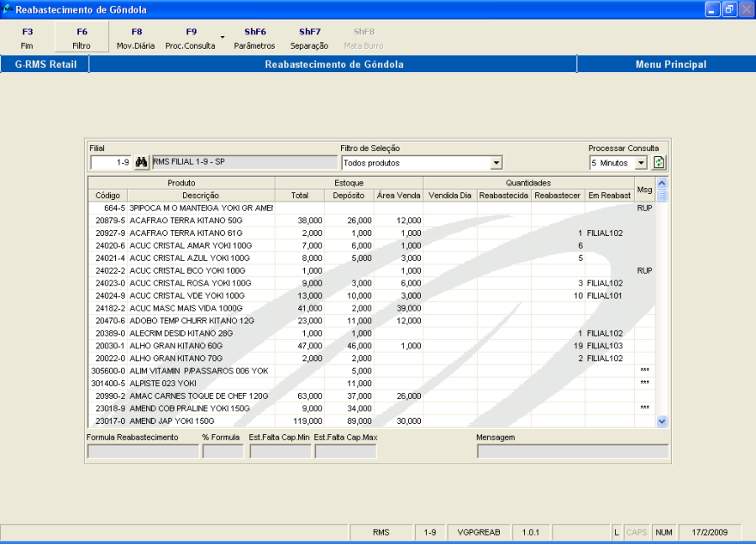Select row ACUC MASC MAIS VIDA 1000G

[371, 308]
